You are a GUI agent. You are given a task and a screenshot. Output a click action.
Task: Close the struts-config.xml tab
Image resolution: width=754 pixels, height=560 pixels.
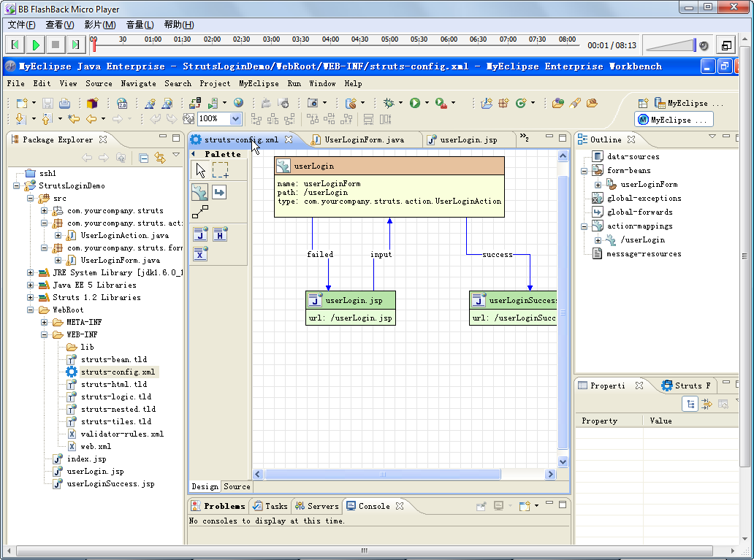click(289, 139)
